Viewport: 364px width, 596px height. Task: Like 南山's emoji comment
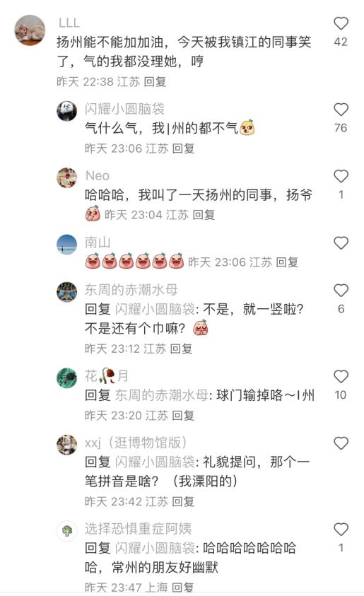click(341, 243)
